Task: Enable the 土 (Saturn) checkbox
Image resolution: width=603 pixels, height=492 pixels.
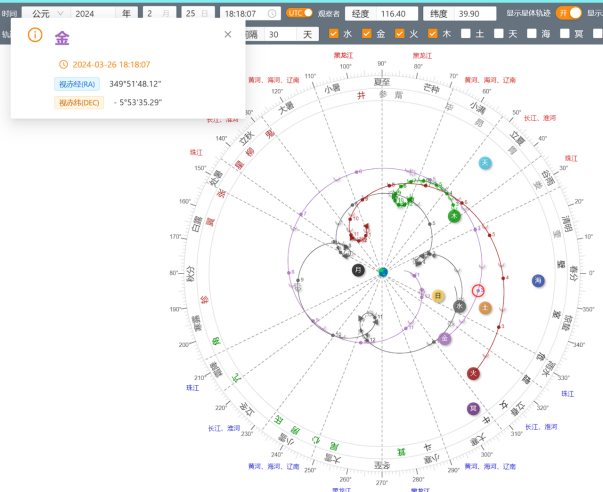Action: [466, 34]
